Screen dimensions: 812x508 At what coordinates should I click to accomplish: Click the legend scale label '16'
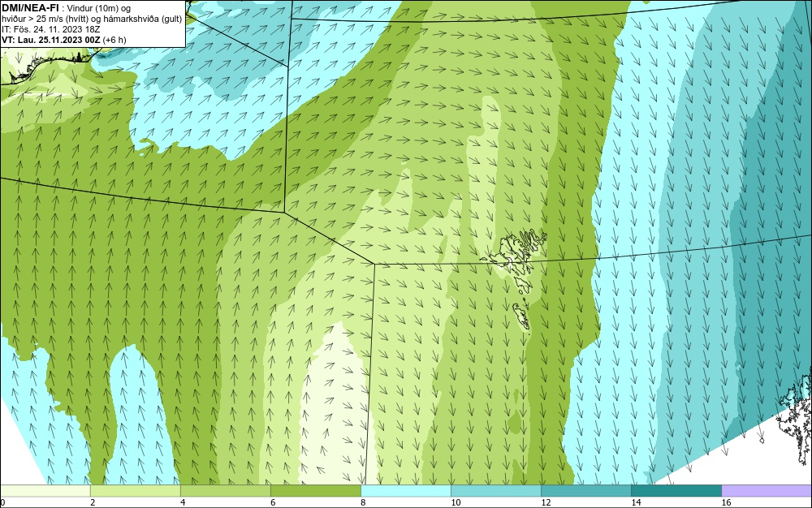727,502
